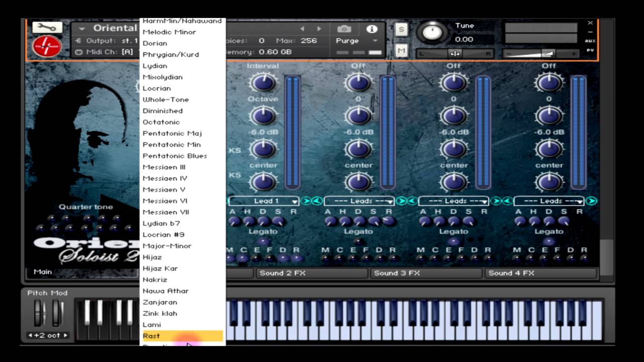Toggle Legato button in third sound column
Viewport: 644px width, 362px height.
tap(454, 241)
